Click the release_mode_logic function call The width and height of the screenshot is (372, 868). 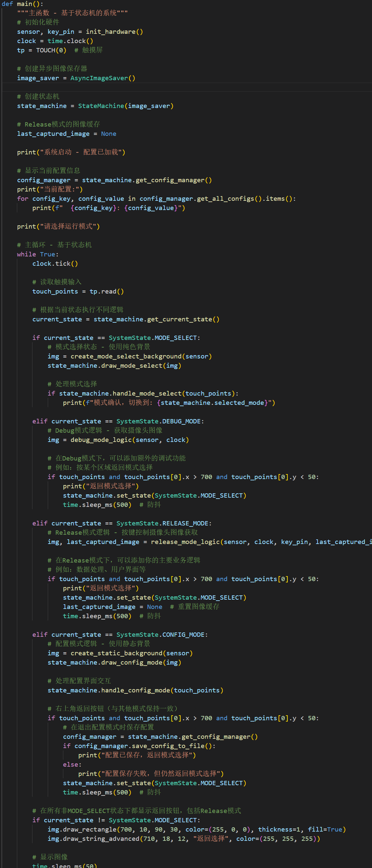point(185,542)
